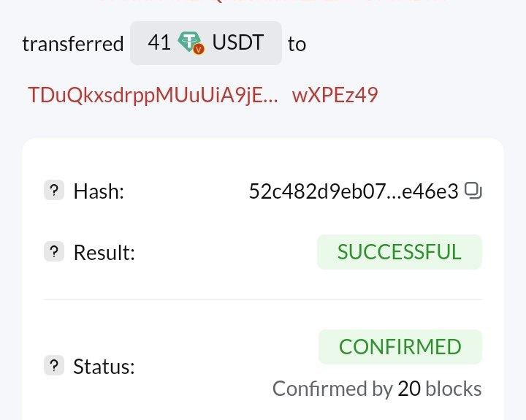Click the SUCCESSFUL result badge
The image size is (526, 420).
click(399, 252)
